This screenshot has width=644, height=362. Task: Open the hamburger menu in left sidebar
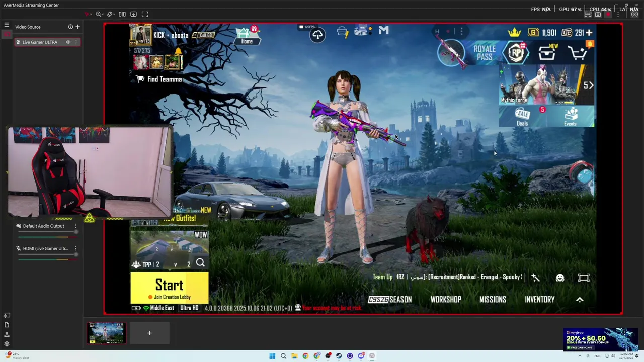(7, 25)
